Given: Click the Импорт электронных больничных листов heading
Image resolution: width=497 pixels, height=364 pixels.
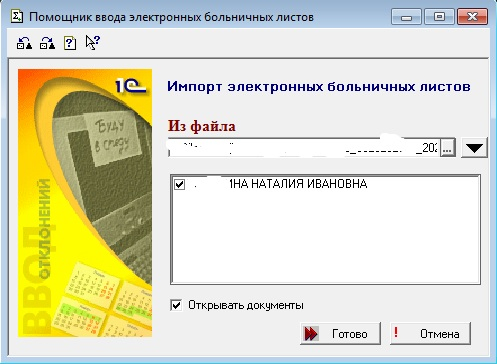Looking at the screenshot, I should [x=319, y=87].
